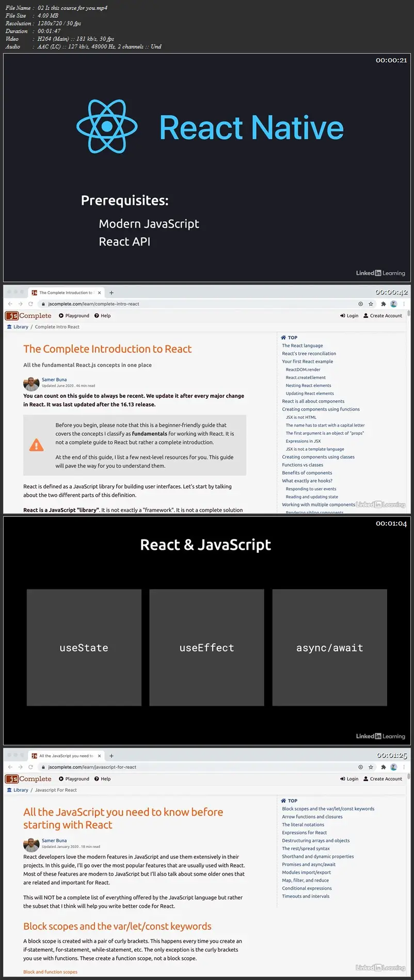Screen dimensions: 414x980
Task: Jump to 'Map, filter, and reduce' section
Action: pyautogui.click(x=305, y=880)
